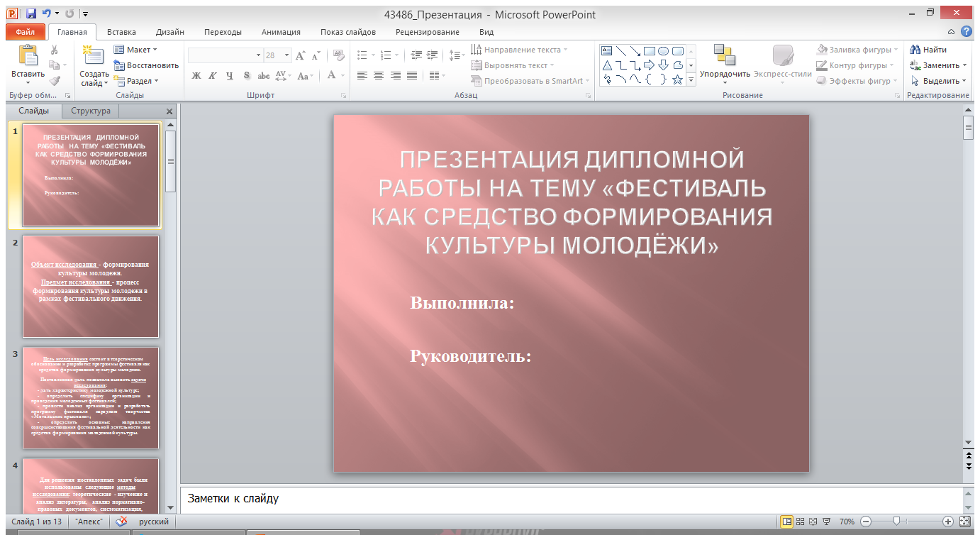Screen dimensions: 980x535
Task: Select the isosceles triangle shape
Action: click(x=606, y=65)
